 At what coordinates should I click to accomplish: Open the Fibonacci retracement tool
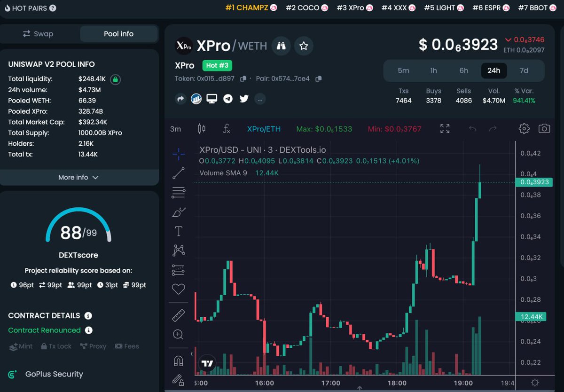179,192
